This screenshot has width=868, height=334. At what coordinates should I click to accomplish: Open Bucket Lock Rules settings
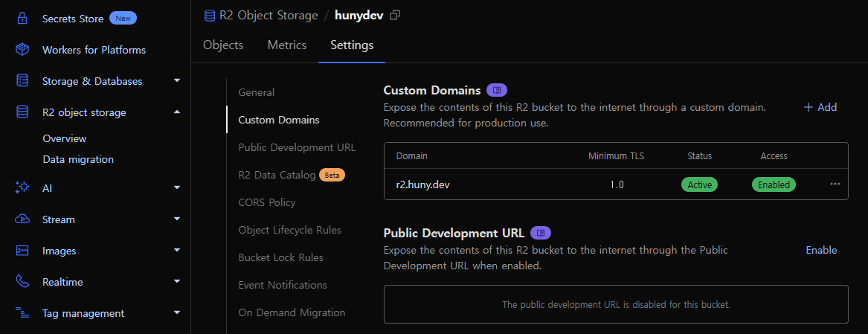pos(280,257)
